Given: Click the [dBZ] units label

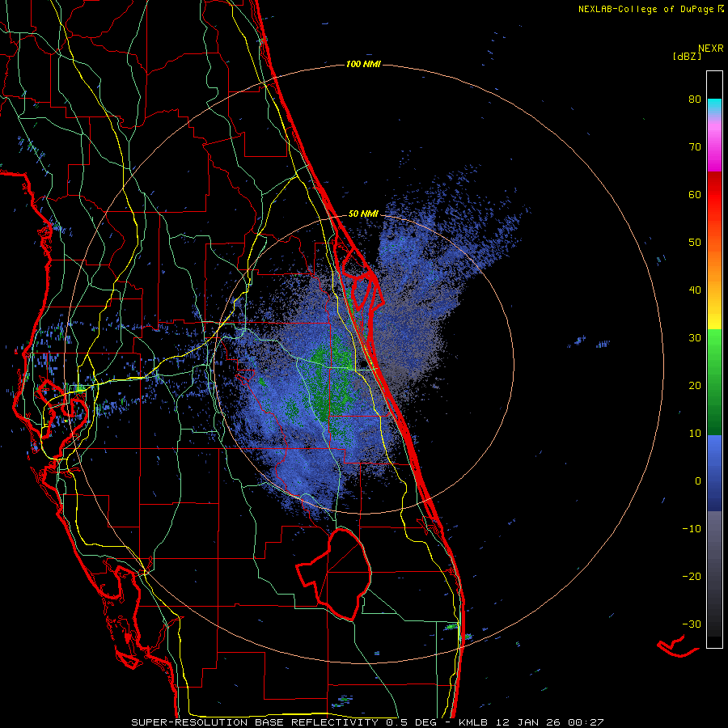Looking at the screenshot, I should 687,56.
